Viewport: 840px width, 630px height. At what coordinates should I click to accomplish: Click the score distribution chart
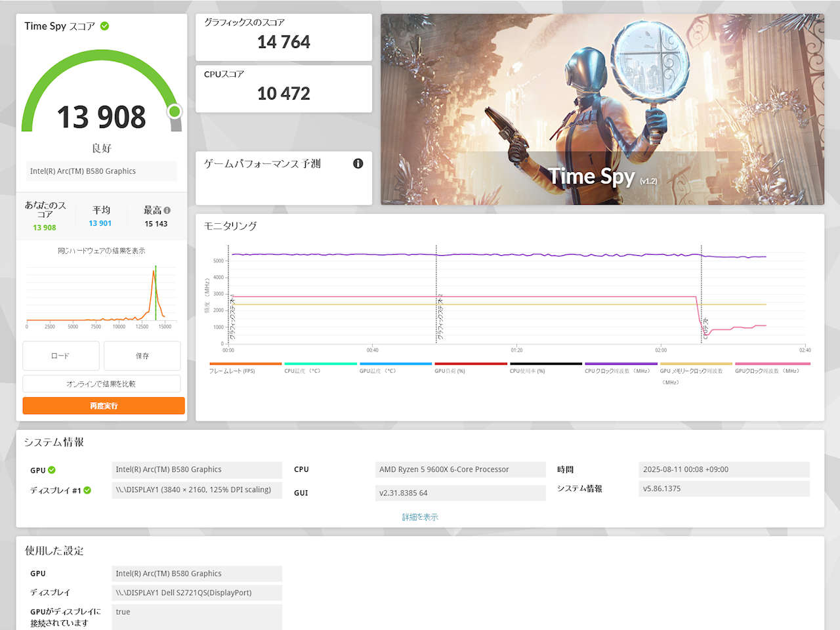102,294
